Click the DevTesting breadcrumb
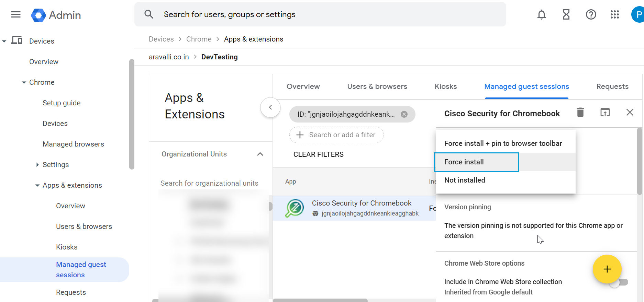This screenshot has width=644, height=302. coord(220,57)
